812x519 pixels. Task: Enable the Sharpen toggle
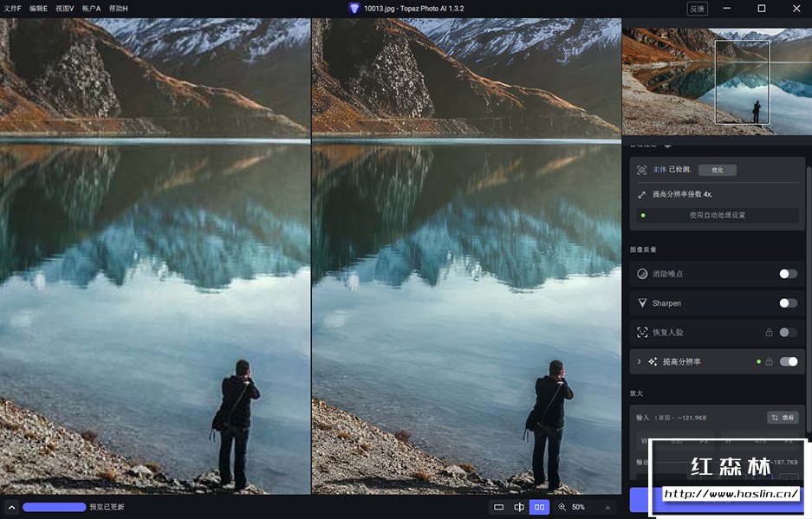(789, 303)
